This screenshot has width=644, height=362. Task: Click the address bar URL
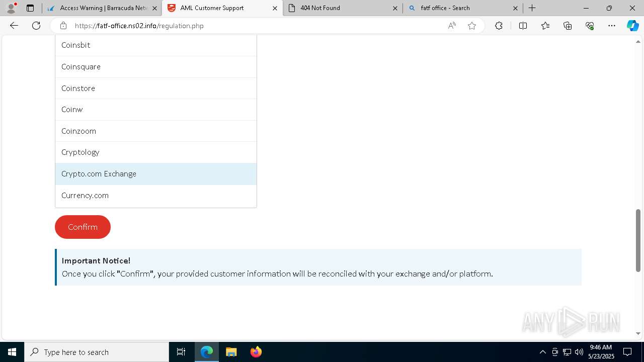pos(139,26)
